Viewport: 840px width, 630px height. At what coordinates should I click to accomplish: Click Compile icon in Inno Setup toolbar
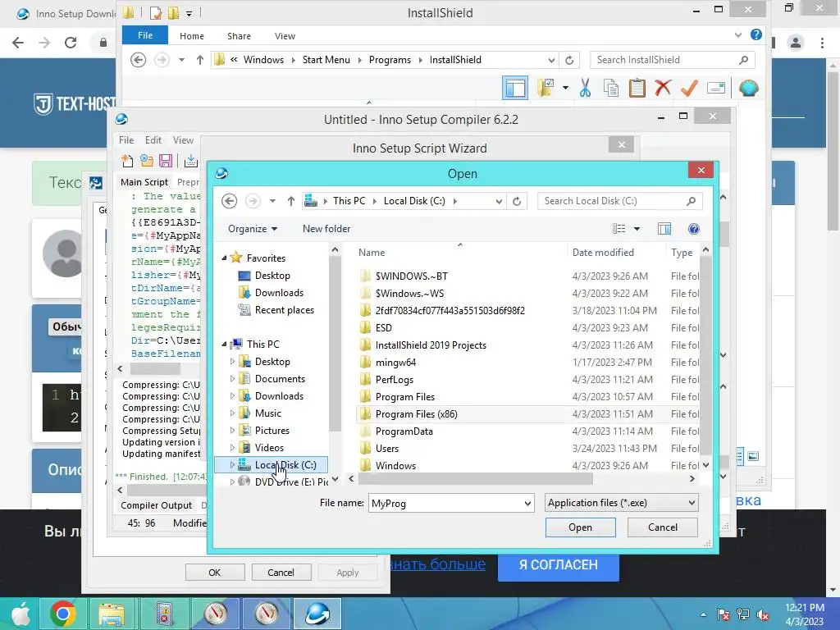coord(190,160)
